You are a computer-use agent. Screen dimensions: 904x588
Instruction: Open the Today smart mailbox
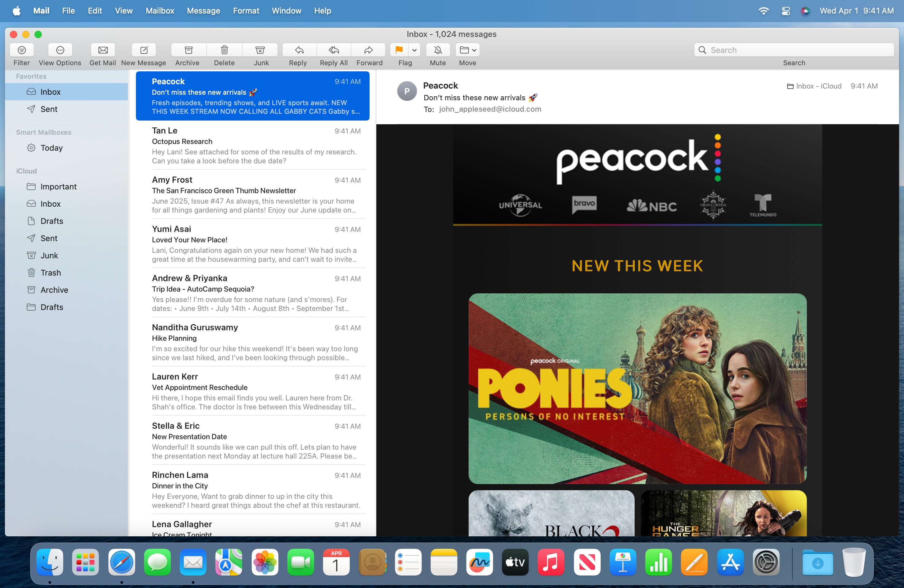[x=51, y=148]
